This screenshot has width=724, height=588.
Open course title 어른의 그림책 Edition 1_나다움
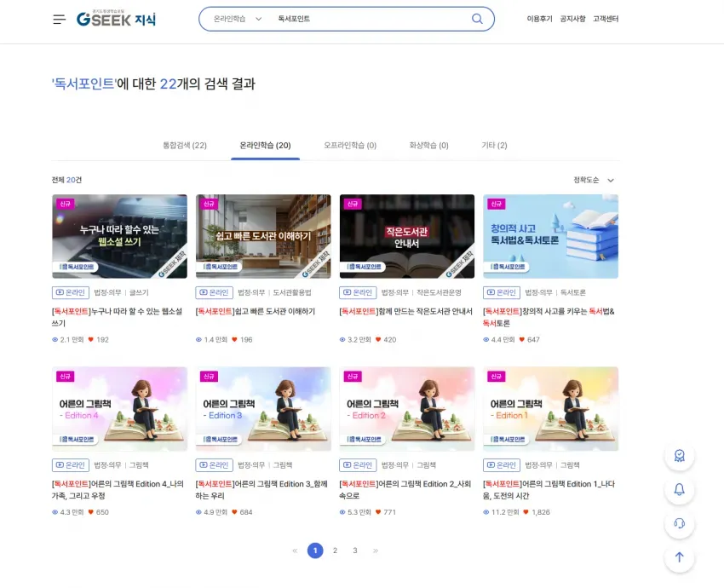pos(549,490)
